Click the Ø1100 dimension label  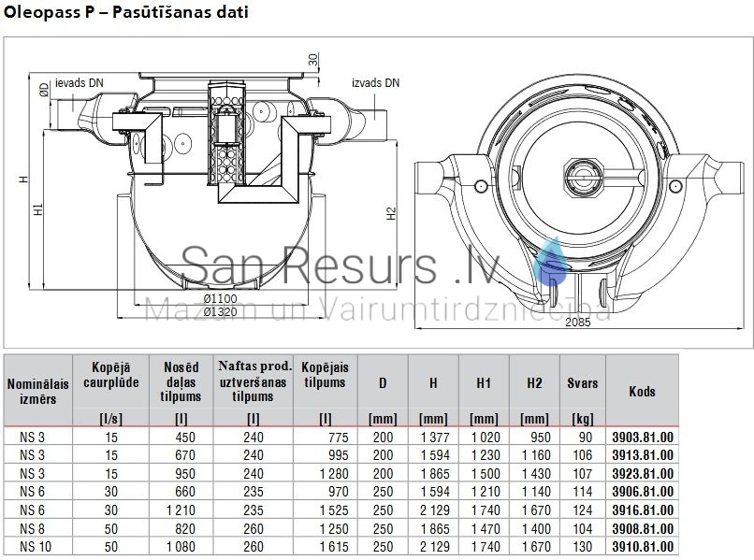220,299
